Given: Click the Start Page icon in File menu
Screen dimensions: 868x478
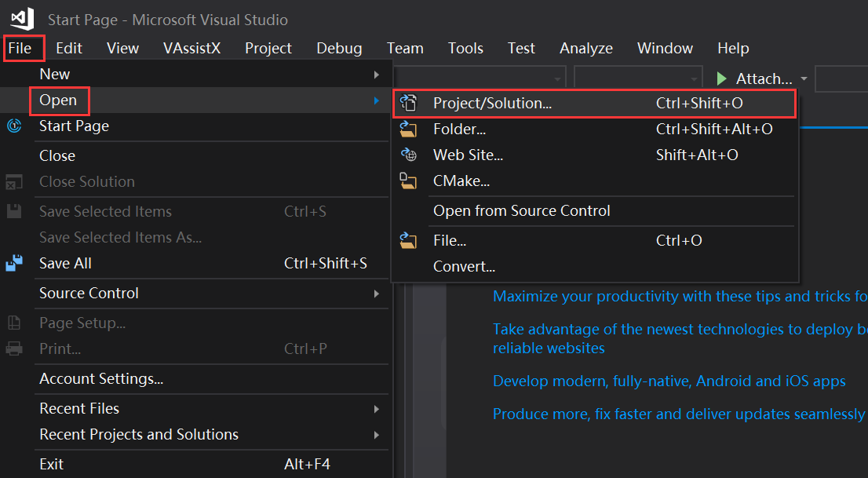Looking at the screenshot, I should [x=14, y=126].
